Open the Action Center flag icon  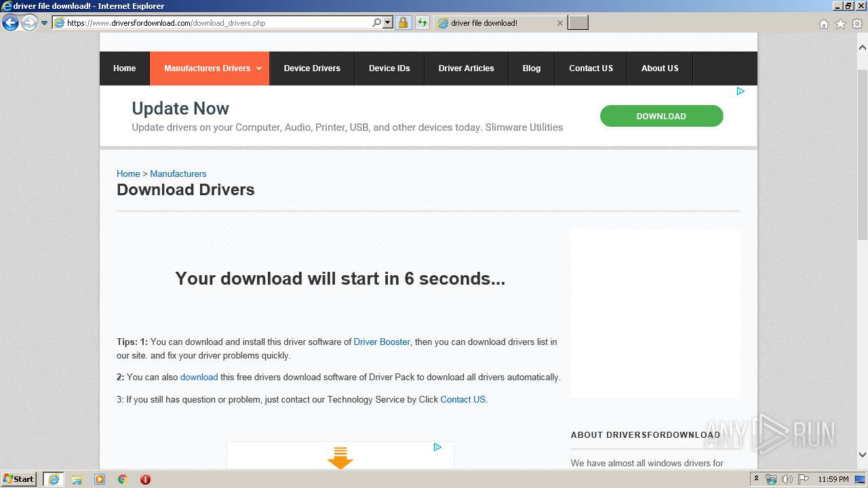(802, 479)
